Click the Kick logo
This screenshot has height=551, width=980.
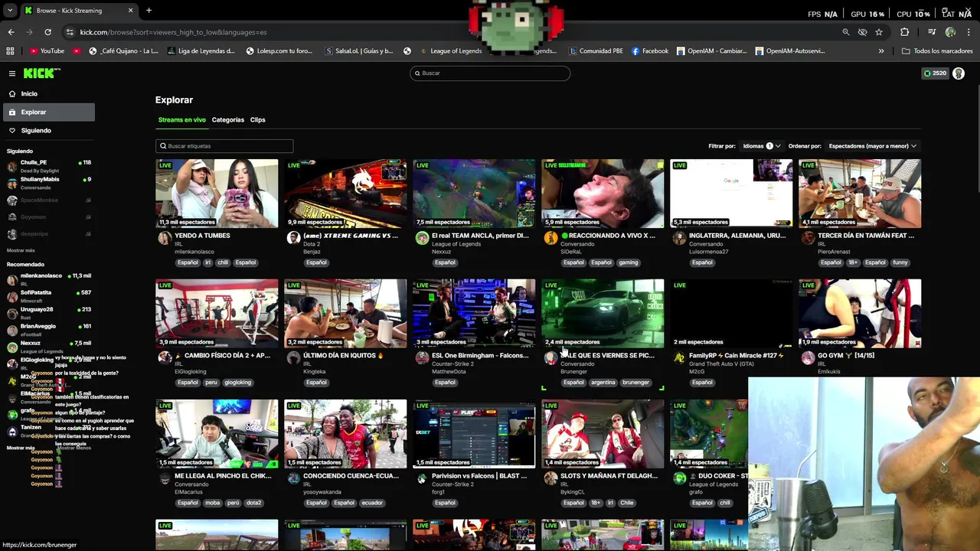click(x=41, y=73)
